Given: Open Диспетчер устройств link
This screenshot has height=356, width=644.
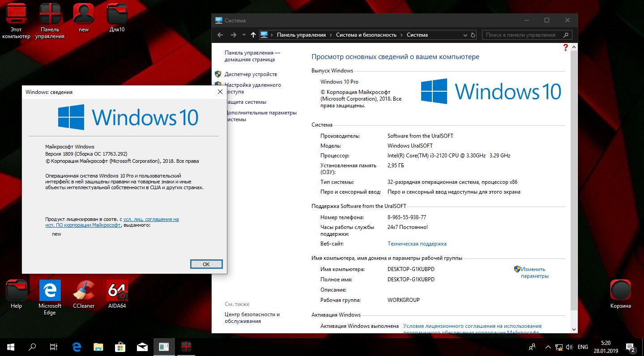Looking at the screenshot, I should pos(251,74).
